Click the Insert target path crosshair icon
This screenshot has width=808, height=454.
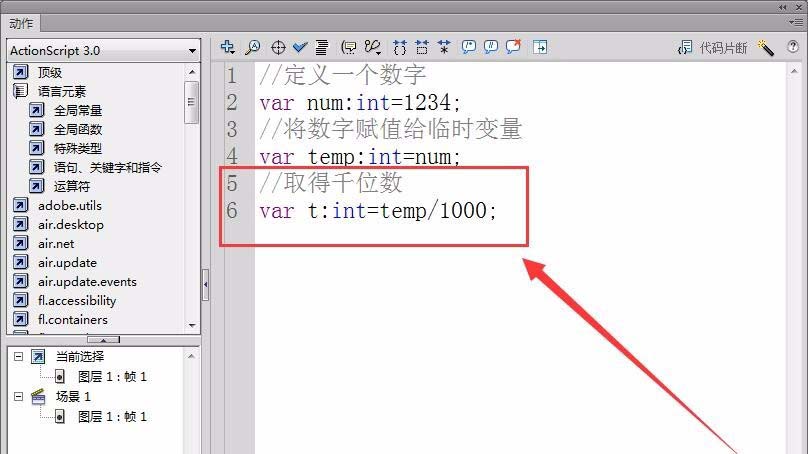tap(278, 47)
